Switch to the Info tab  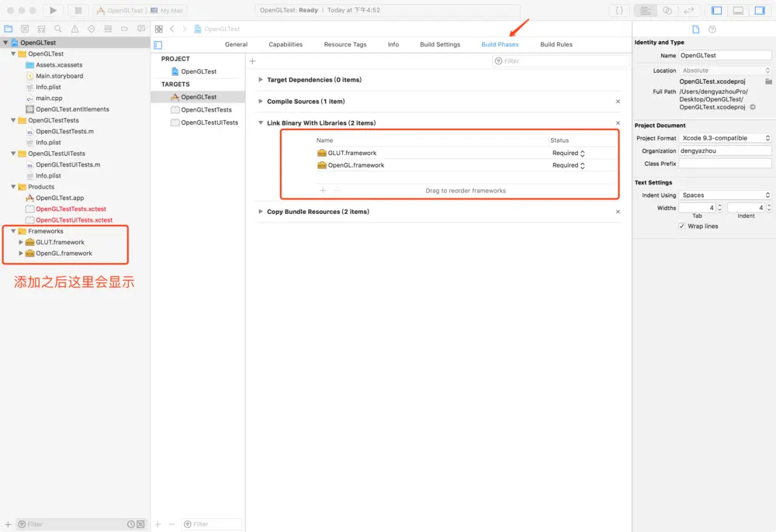393,44
